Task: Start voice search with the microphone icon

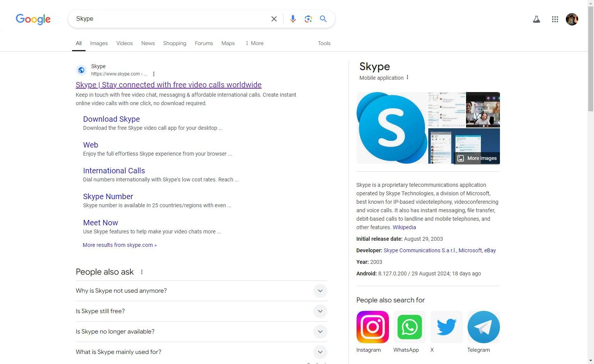Action: 293,19
